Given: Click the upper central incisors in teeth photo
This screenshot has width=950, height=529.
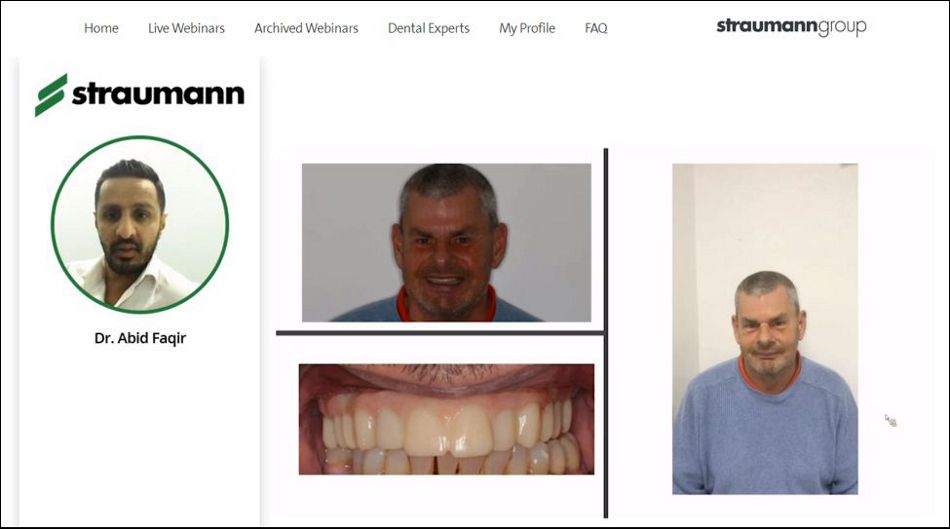Looking at the screenshot, I should (448, 431).
